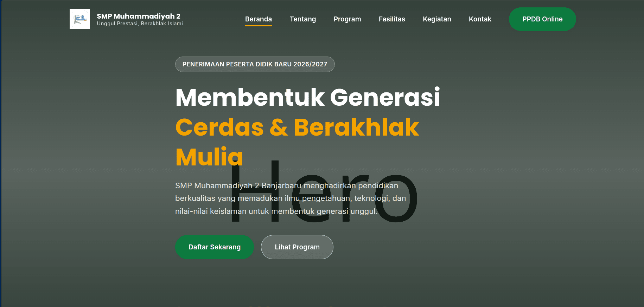Viewport: 644px width, 307px height.
Task: Click the heading 'Membentuk Generasi'
Action: click(x=308, y=97)
